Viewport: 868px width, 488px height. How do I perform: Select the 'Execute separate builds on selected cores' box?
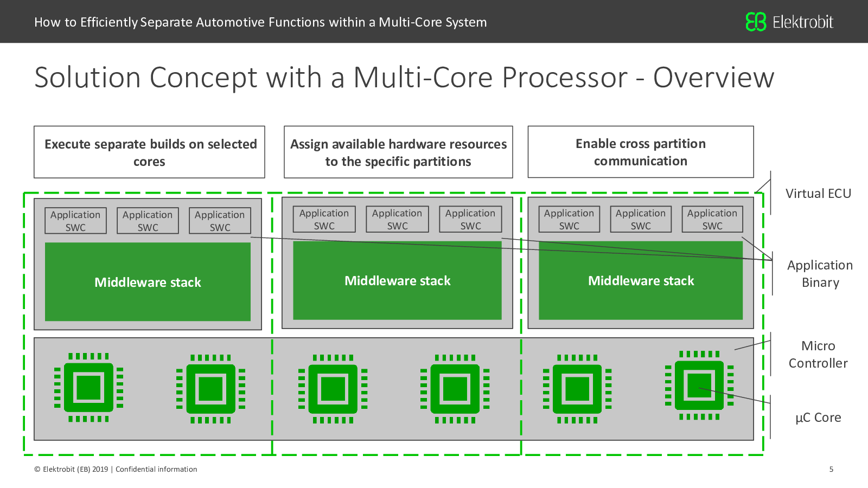[149, 152]
